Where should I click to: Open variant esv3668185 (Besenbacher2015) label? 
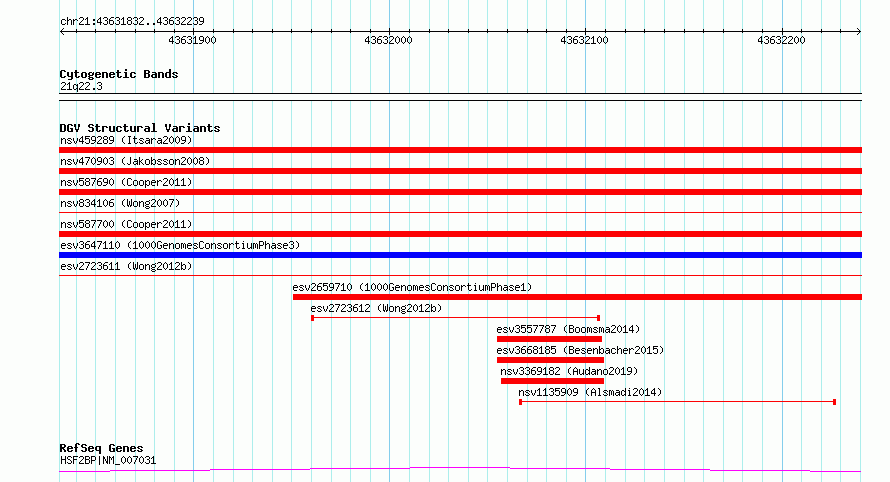[580, 350]
